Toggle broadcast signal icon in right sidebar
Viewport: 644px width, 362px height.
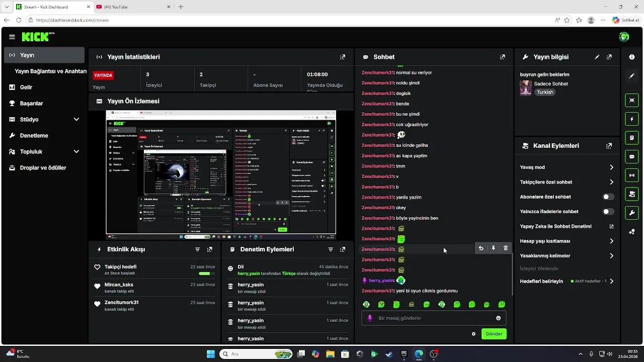tap(632, 175)
